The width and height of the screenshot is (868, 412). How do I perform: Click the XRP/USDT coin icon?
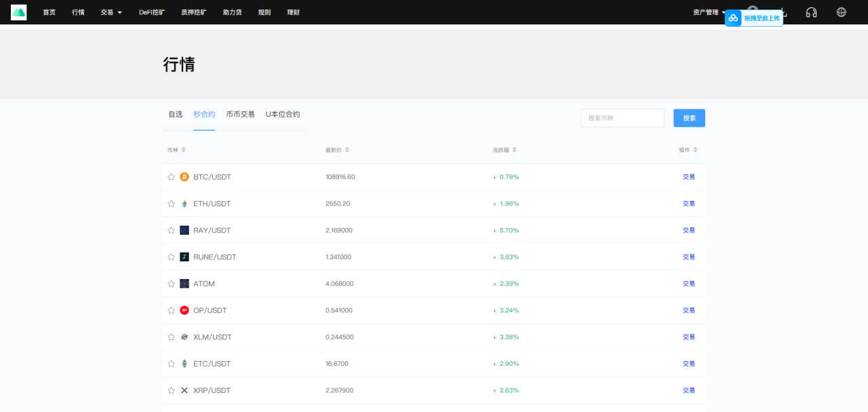click(184, 390)
